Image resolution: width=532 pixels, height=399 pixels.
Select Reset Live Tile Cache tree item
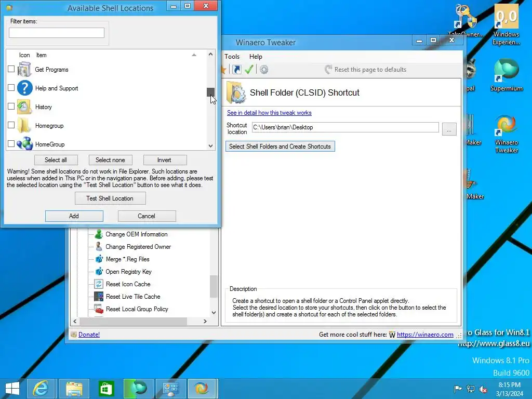(132, 297)
